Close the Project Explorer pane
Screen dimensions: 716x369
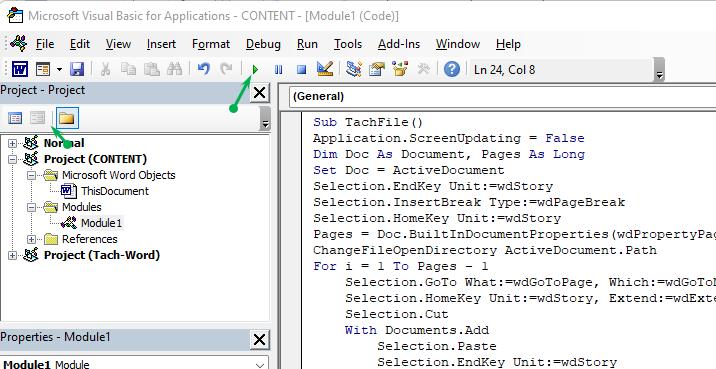tap(259, 93)
